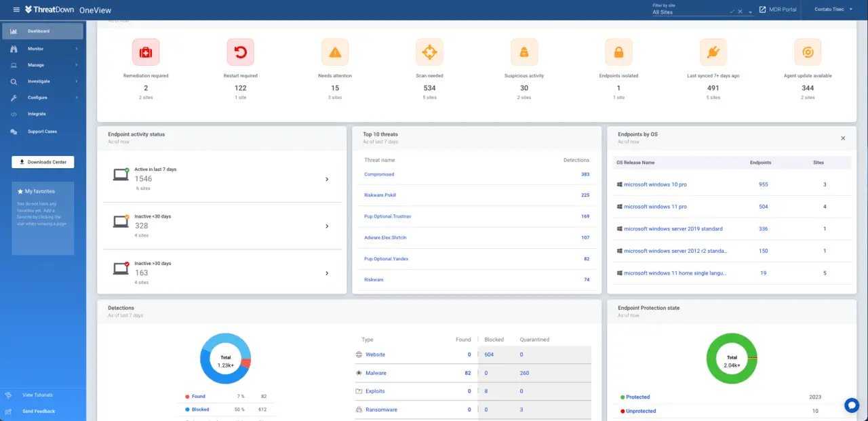Click the Restart required refresh icon

click(x=240, y=52)
